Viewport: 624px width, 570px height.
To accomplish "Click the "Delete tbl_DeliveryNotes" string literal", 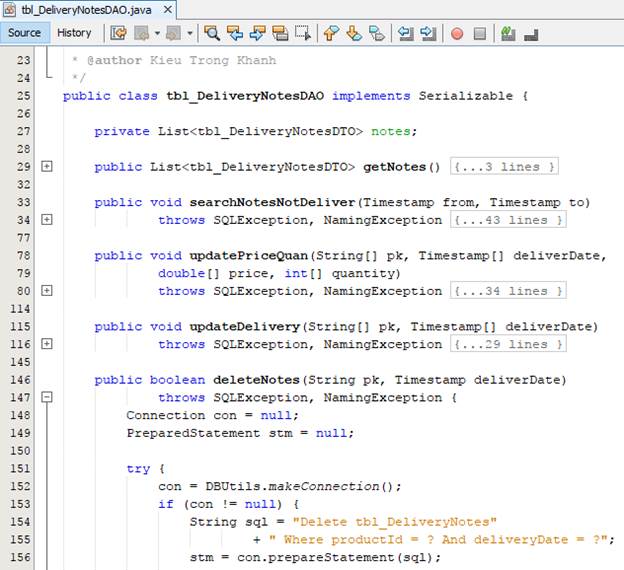I will tap(395, 522).
